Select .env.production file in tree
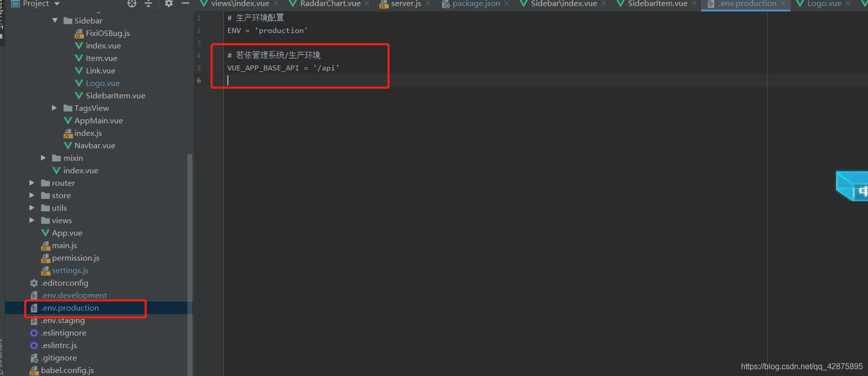Screen dimensions: 868x376 click(70, 308)
